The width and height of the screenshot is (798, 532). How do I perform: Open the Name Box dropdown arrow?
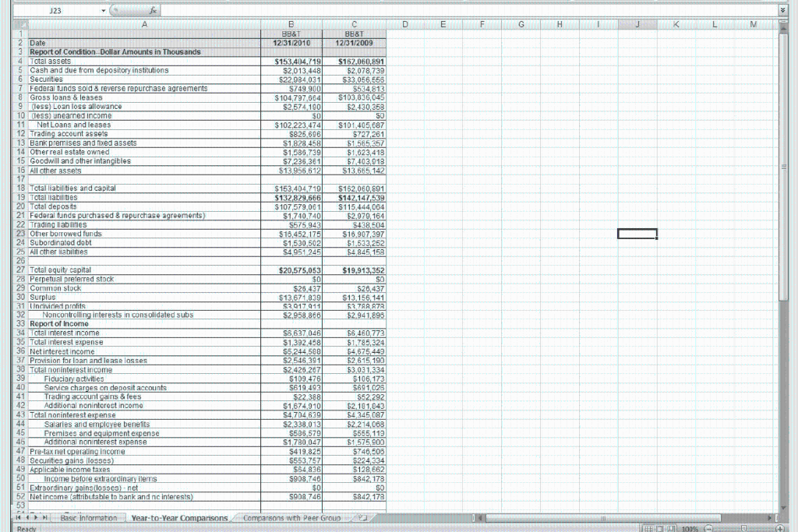pyautogui.click(x=104, y=10)
